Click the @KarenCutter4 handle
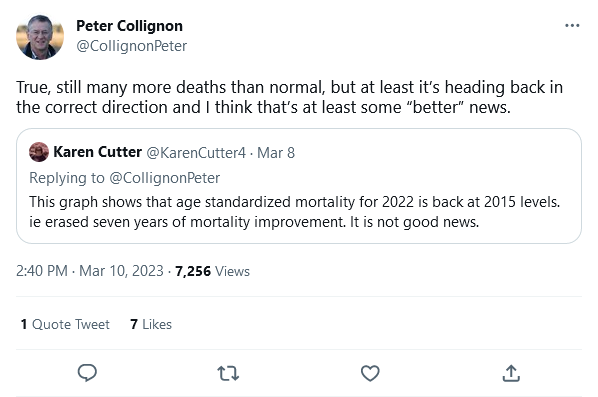 (x=196, y=153)
